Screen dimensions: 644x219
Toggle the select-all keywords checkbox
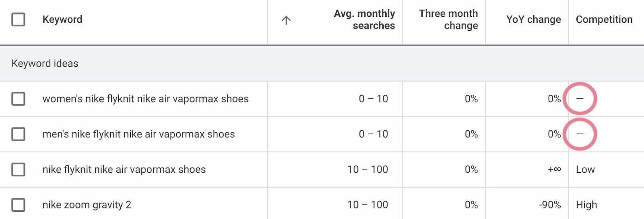coord(18,19)
